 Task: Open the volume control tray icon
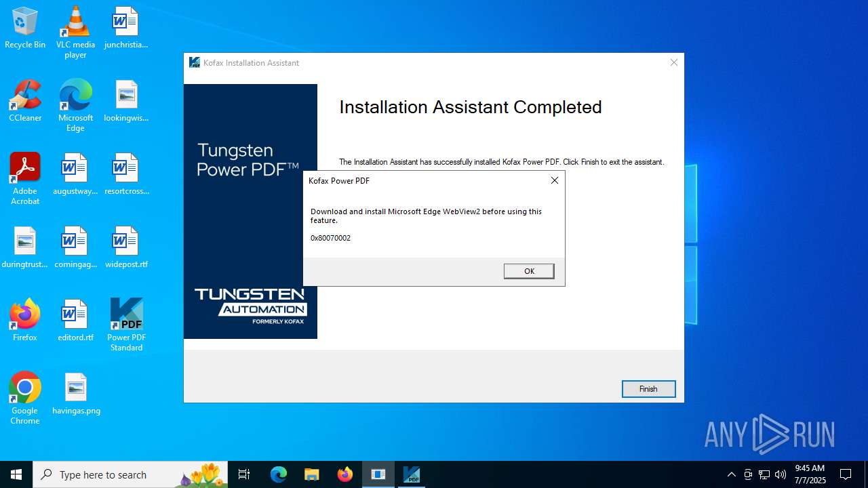(x=781, y=474)
